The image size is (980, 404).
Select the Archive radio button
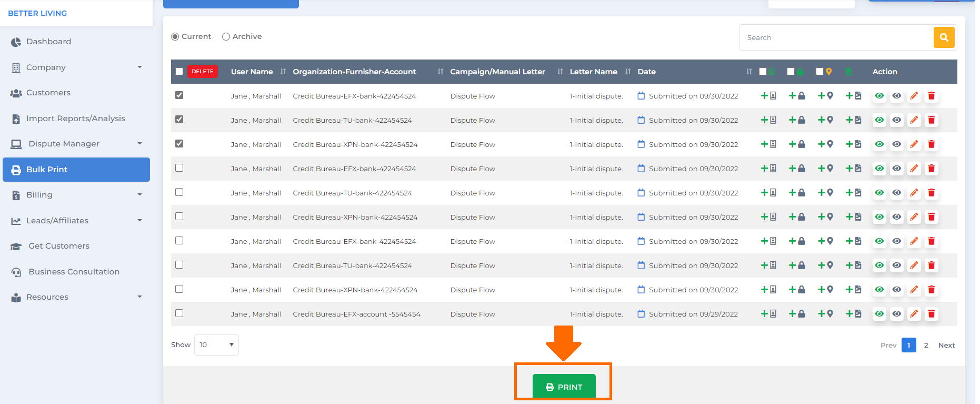[x=226, y=37]
